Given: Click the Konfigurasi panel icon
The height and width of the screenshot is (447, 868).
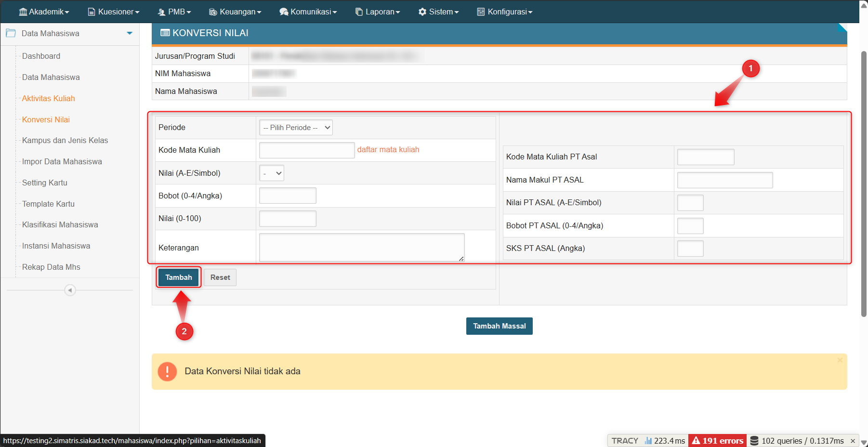Looking at the screenshot, I should tap(481, 12).
